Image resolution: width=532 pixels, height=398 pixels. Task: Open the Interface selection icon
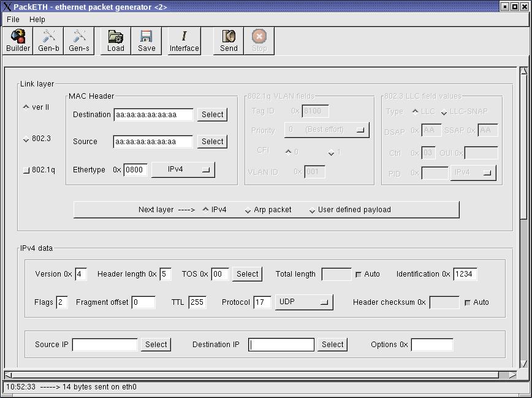184,37
